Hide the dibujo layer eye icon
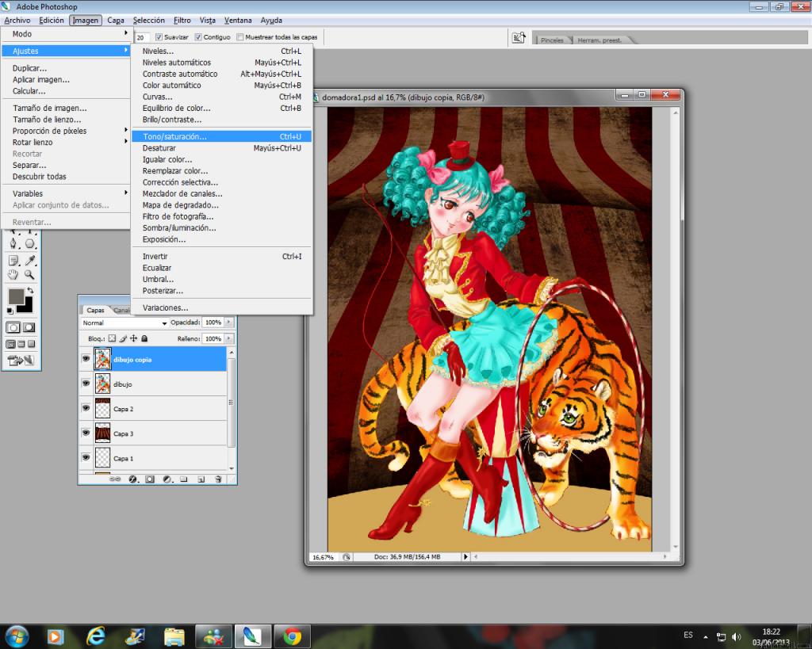The height and width of the screenshot is (649, 812). 86,384
